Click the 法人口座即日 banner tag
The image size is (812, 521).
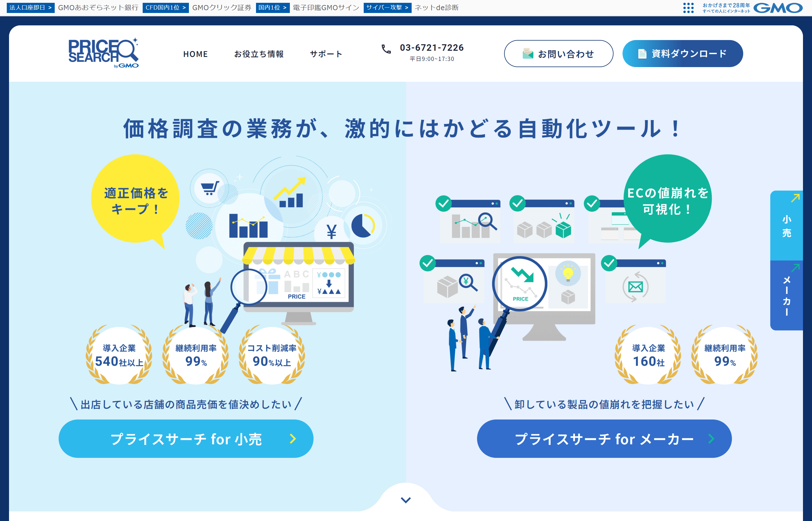click(x=30, y=7)
